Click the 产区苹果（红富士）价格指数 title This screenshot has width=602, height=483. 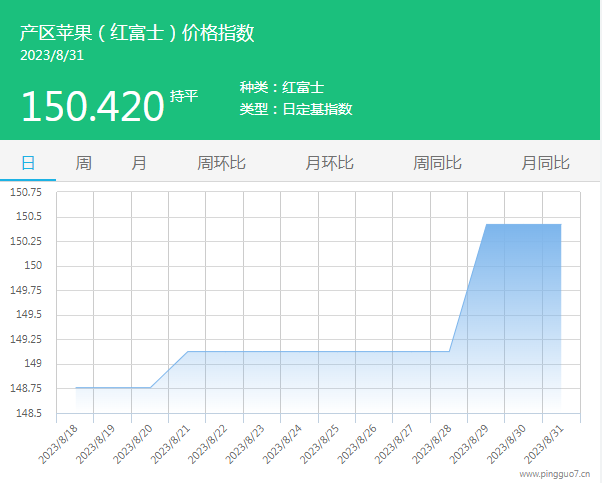137,33
